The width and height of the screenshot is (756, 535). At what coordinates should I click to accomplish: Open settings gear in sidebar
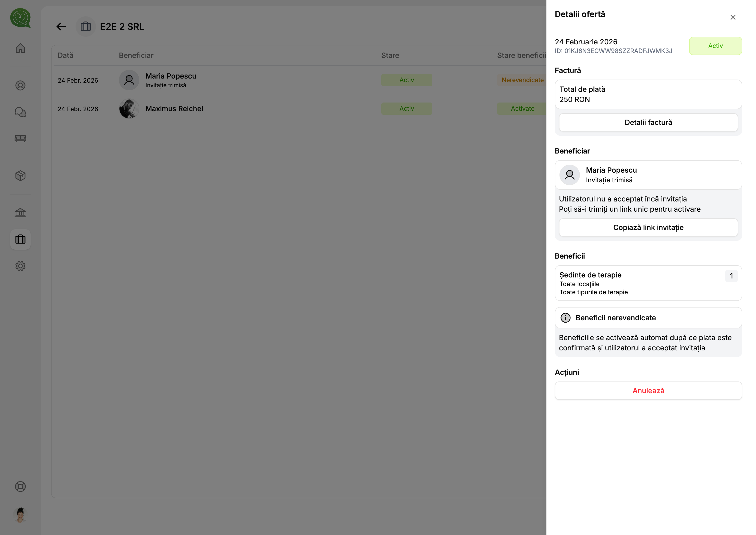(x=20, y=266)
